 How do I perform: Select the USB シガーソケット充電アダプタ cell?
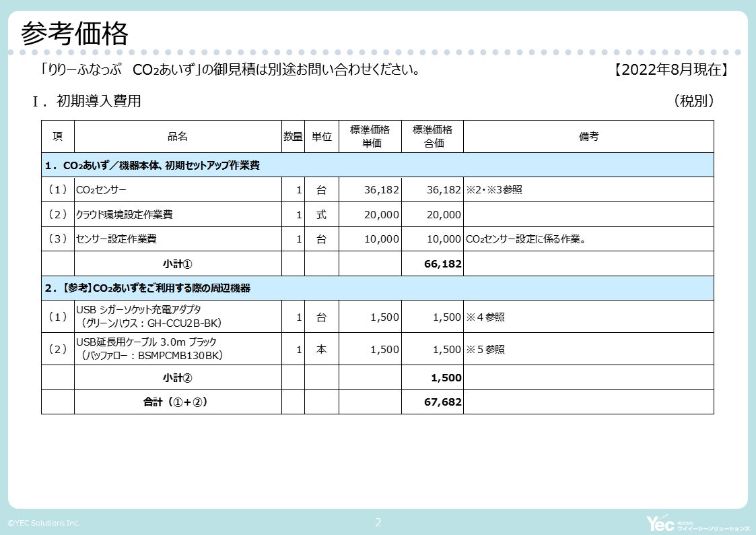[178, 317]
